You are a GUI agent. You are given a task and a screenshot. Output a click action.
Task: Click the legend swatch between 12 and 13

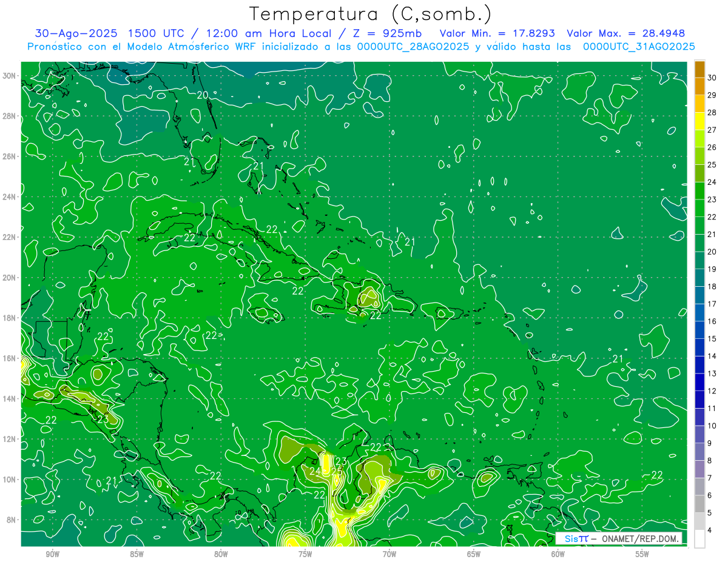tap(699, 382)
